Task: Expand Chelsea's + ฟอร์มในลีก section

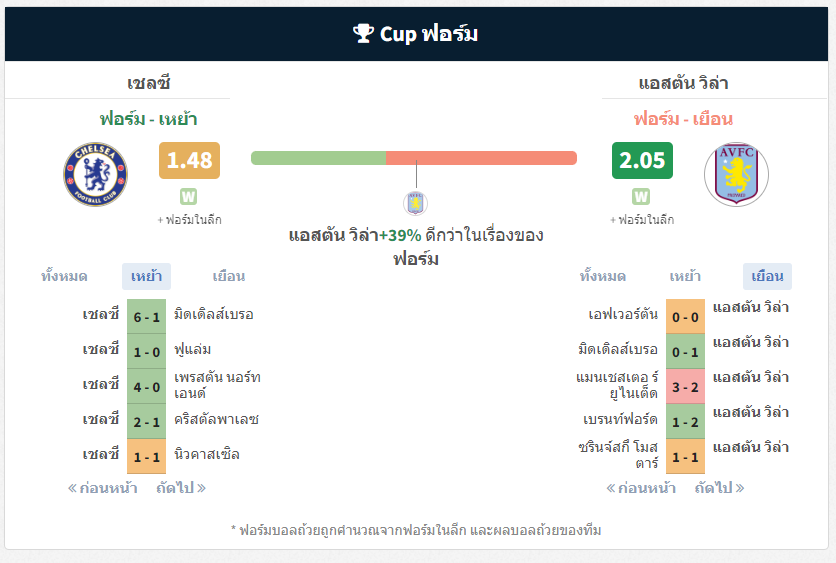Action: click(x=189, y=220)
